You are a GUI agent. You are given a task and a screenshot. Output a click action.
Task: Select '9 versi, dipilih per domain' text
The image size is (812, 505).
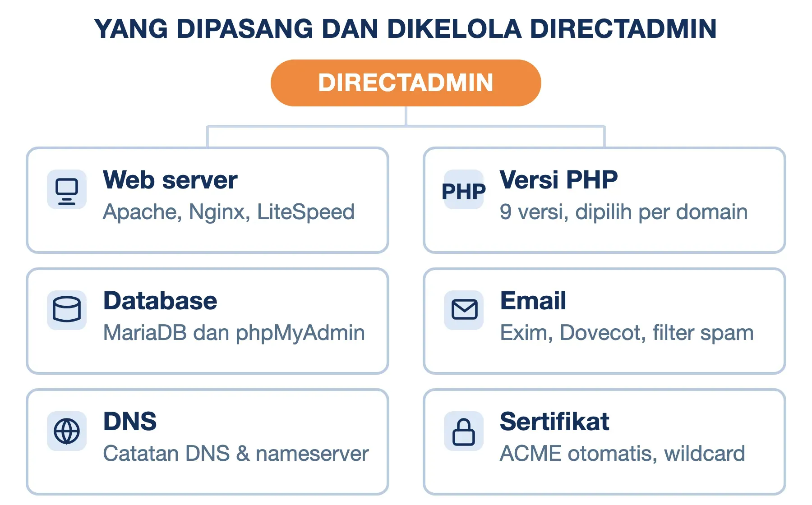[623, 212]
